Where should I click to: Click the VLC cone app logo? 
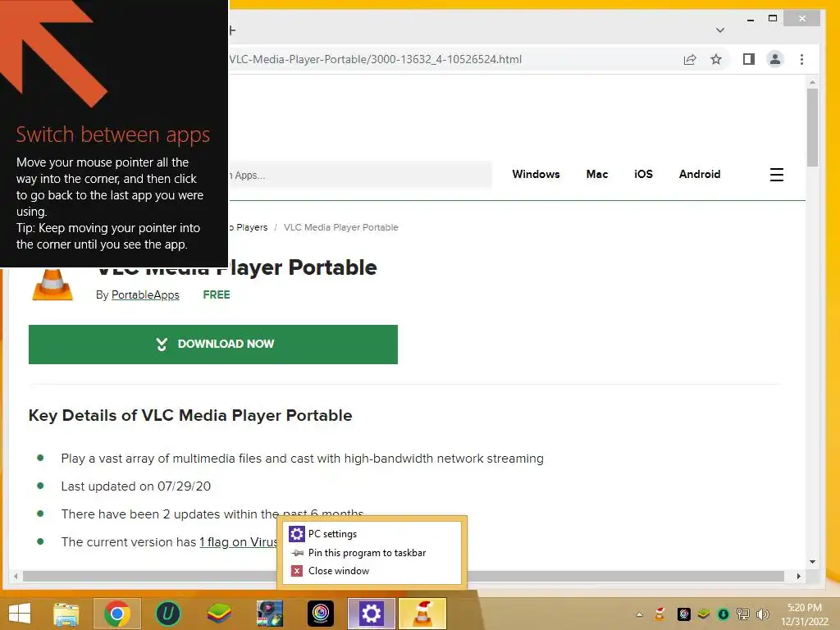tap(52, 284)
